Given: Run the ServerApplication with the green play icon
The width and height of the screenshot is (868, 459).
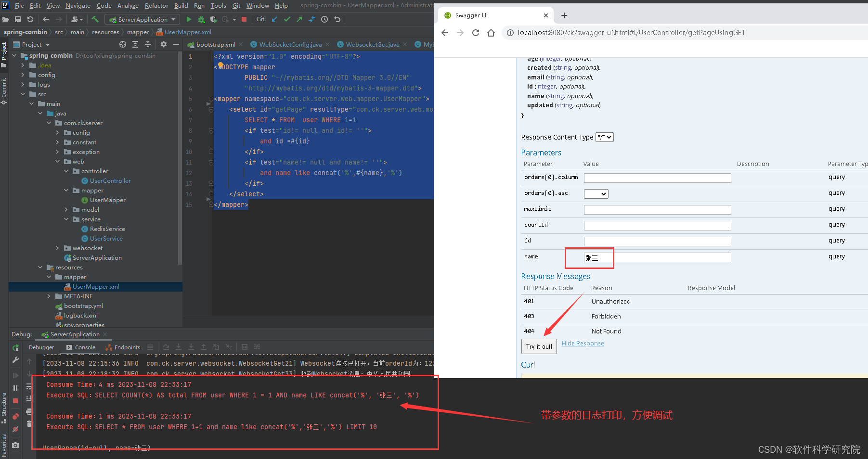Looking at the screenshot, I should point(189,19).
